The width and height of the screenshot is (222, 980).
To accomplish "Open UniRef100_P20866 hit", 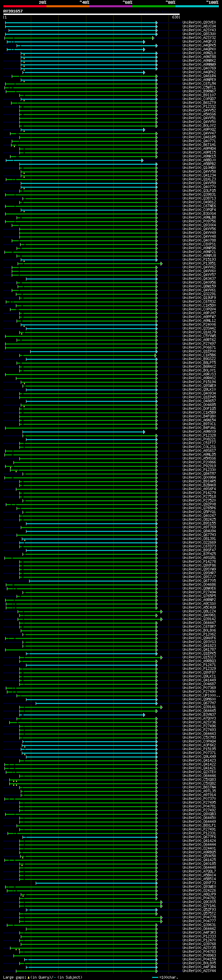I will [x=199, y=462].
